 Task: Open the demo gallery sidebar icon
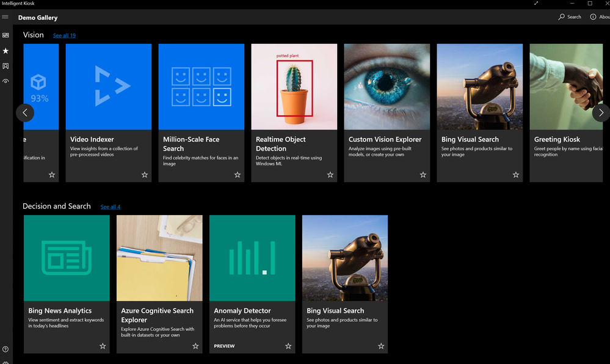(x=5, y=35)
